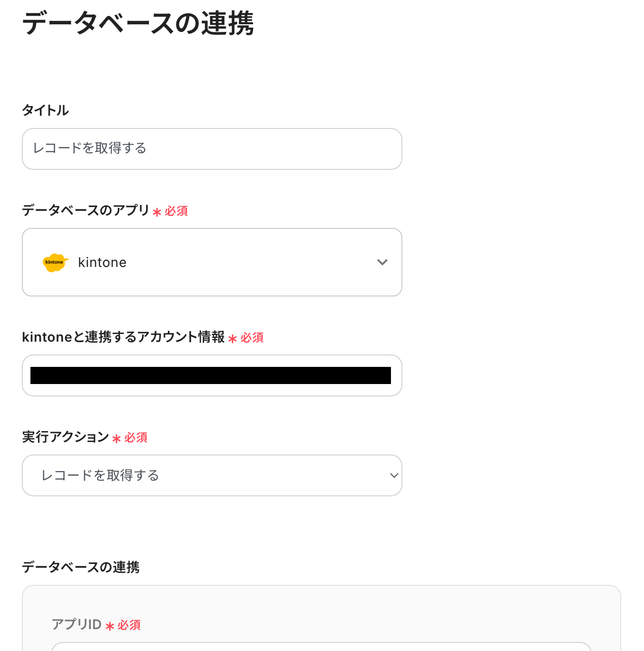Click 必須 marker beside 実行アクション
Screen dimensions: 644x651
[x=136, y=437]
